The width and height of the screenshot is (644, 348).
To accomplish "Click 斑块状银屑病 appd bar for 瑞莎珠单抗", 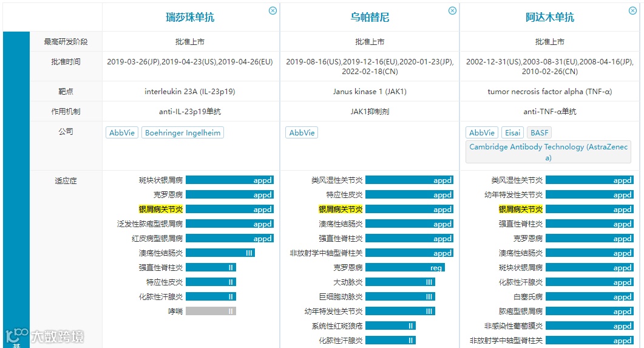I will [229, 180].
